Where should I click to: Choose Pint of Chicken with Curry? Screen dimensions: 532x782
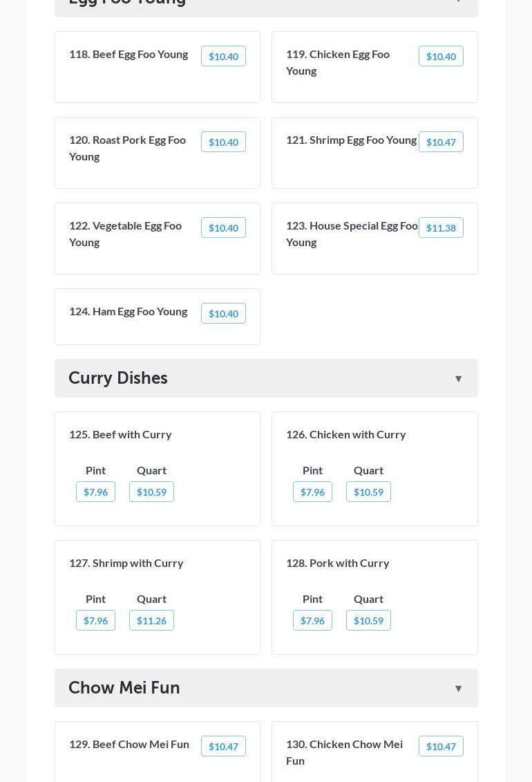(x=312, y=492)
